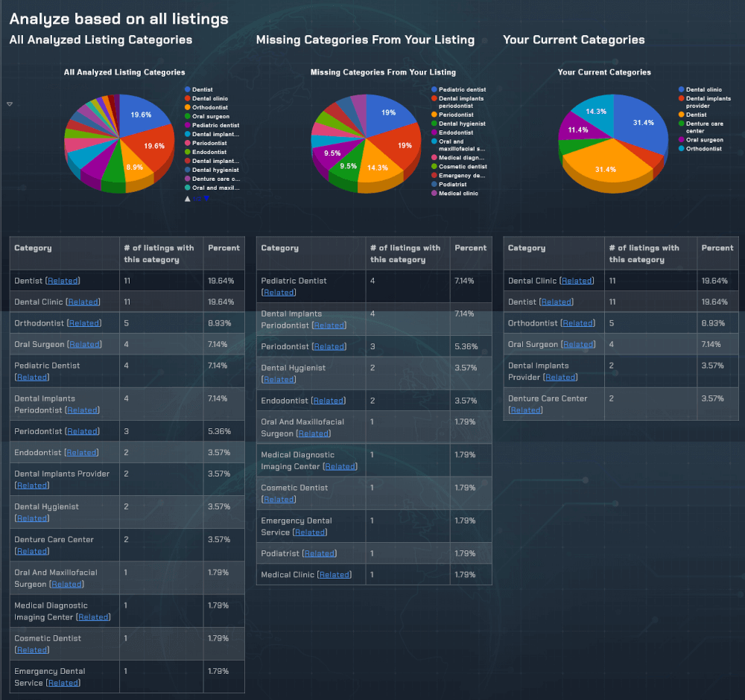
Task: Open Related link for Orthodontist in All Analyzed table
Action: (84, 323)
